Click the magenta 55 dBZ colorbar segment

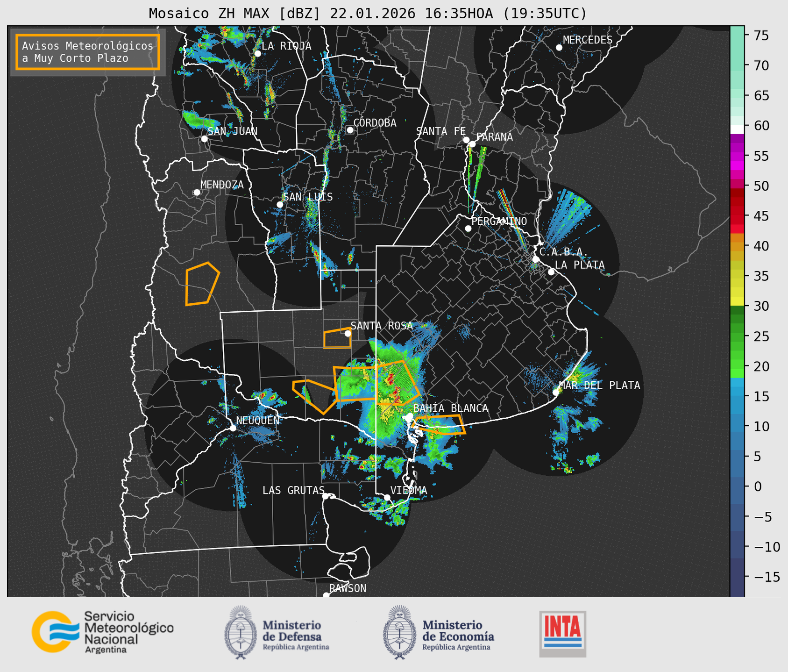coord(737,157)
